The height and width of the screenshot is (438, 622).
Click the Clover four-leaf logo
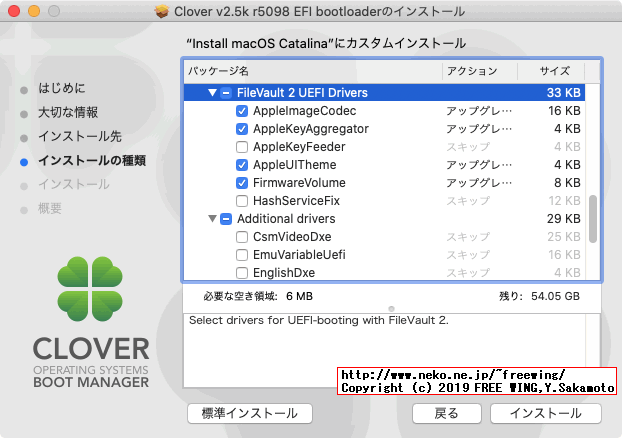click(90, 289)
